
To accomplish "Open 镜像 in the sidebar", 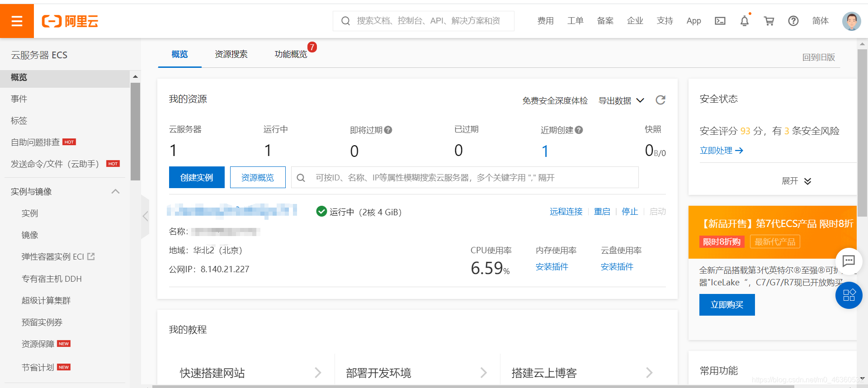I will 30,235.
